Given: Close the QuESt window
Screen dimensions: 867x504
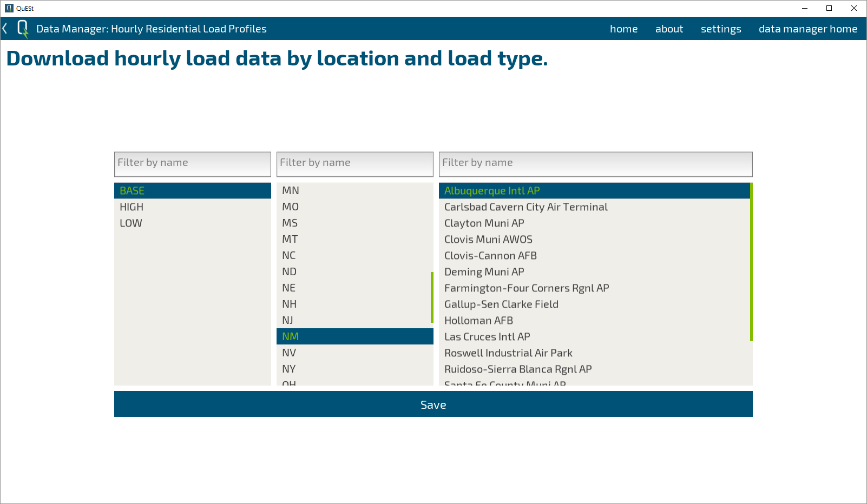Looking at the screenshot, I should (x=854, y=8).
